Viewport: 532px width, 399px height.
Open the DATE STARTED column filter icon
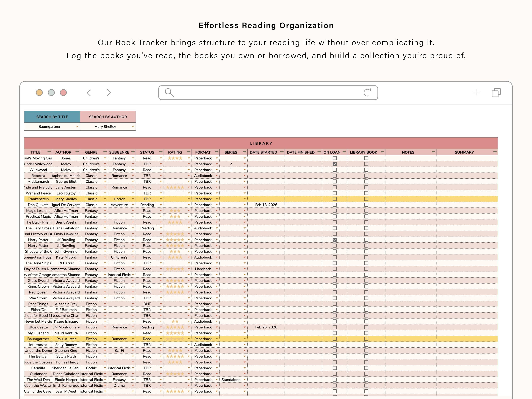pyautogui.click(x=282, y=152)
